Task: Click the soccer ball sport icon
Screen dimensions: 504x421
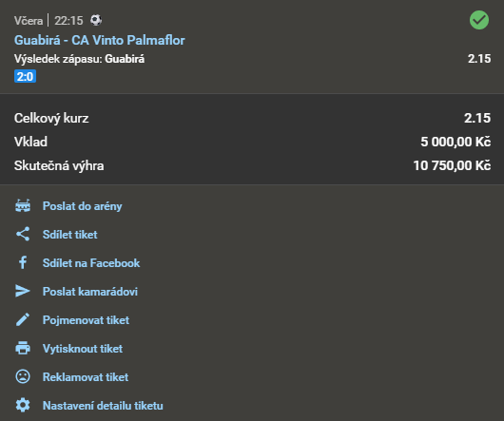Action: pyautogui.click(x=96, y=20)
